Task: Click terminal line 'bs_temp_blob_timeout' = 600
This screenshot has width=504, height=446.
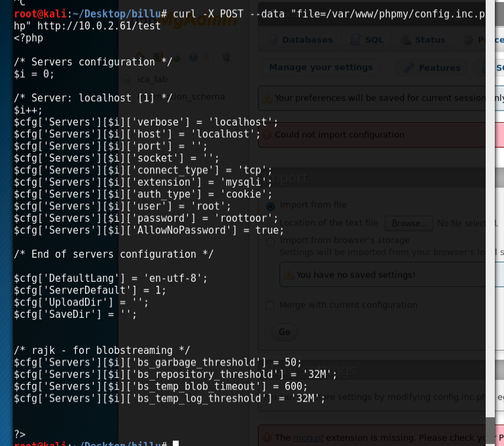Action: [161, 386]
